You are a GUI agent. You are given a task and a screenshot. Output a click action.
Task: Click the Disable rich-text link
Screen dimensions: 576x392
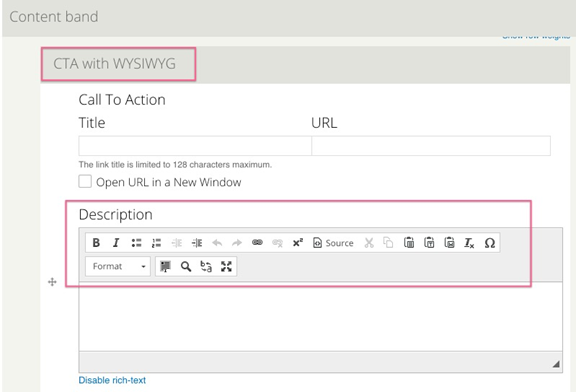pyautogui.click(x=112, y=380)
